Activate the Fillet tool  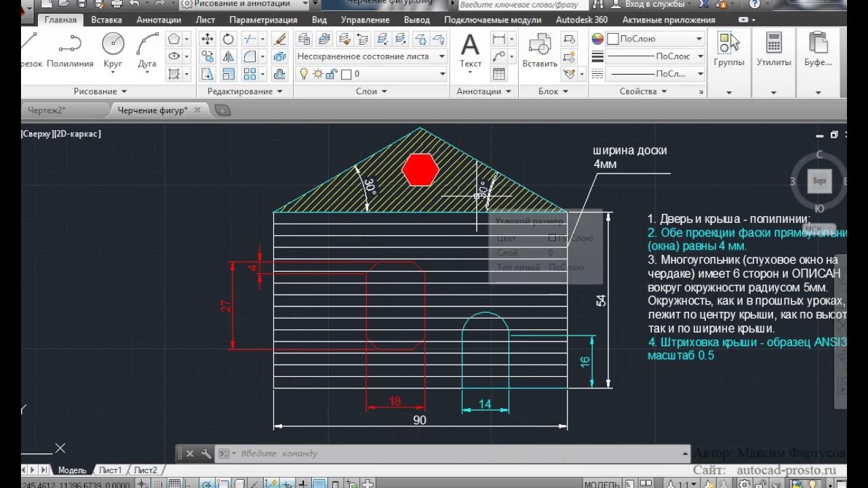(250, 56)
